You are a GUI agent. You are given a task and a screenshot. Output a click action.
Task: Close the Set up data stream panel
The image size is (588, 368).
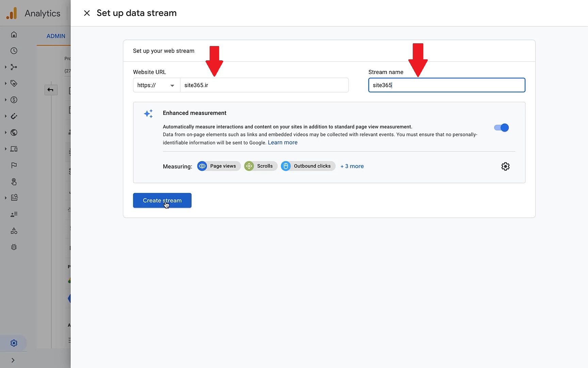click(x=87, y=13)
